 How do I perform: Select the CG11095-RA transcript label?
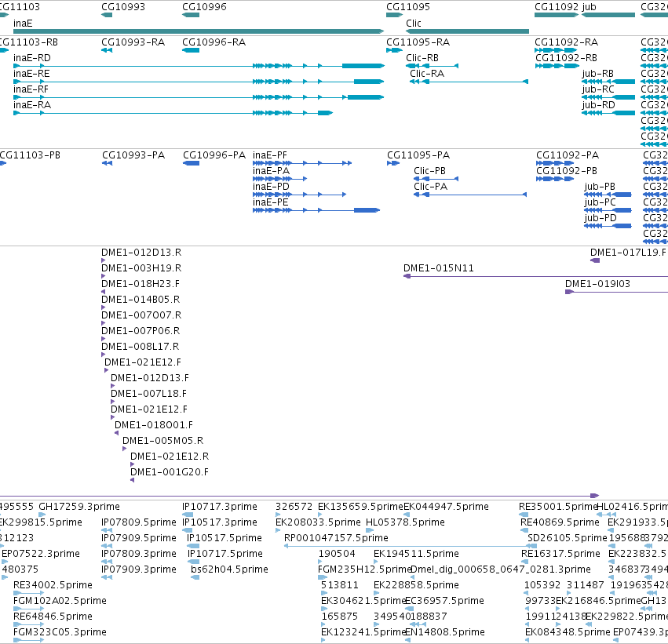pos(418,42)
